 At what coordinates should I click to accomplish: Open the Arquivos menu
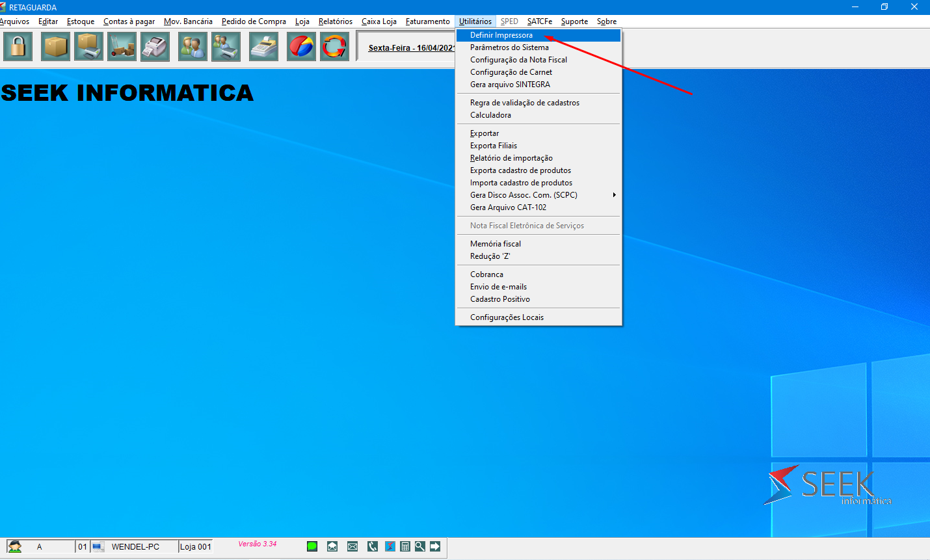[x=15, y=21]
